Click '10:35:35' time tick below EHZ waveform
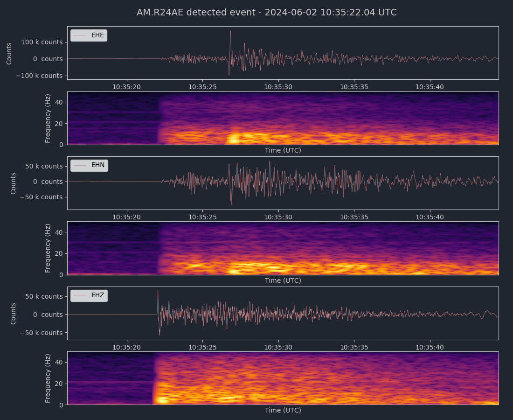This screenshot has height=420, width=513. tap(354, 347)
